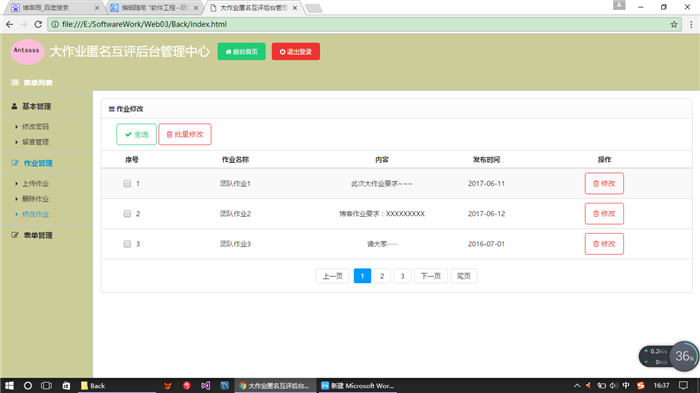The width and height of the screenshot is (700, 393).
Task: Open 留言管理 in the sidebar
Action: 35,142
